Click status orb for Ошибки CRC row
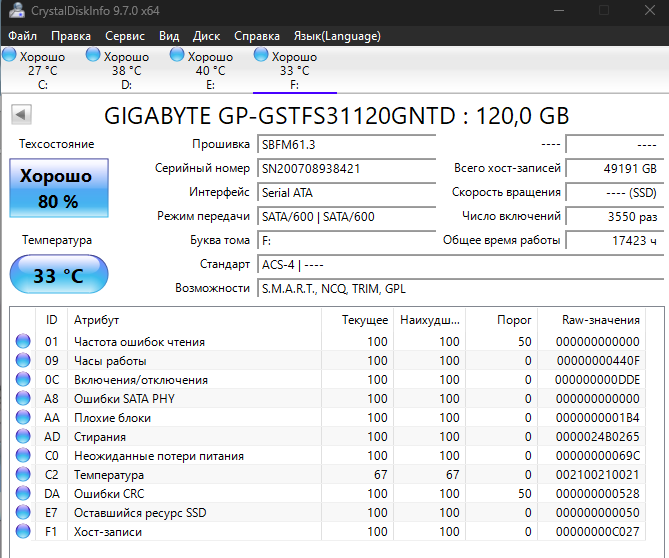Viewport: 669px width, 558px height. coord(23,493)
